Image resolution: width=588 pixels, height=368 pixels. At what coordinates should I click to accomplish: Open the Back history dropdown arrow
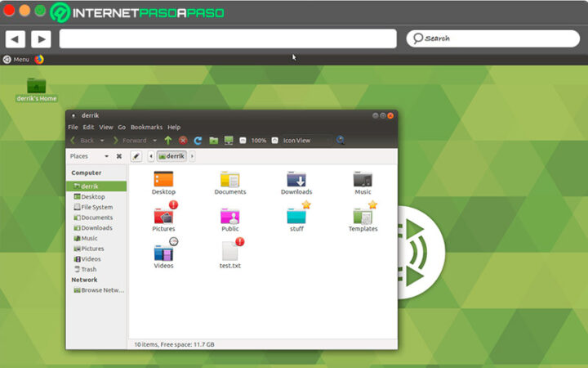[101, 141]
